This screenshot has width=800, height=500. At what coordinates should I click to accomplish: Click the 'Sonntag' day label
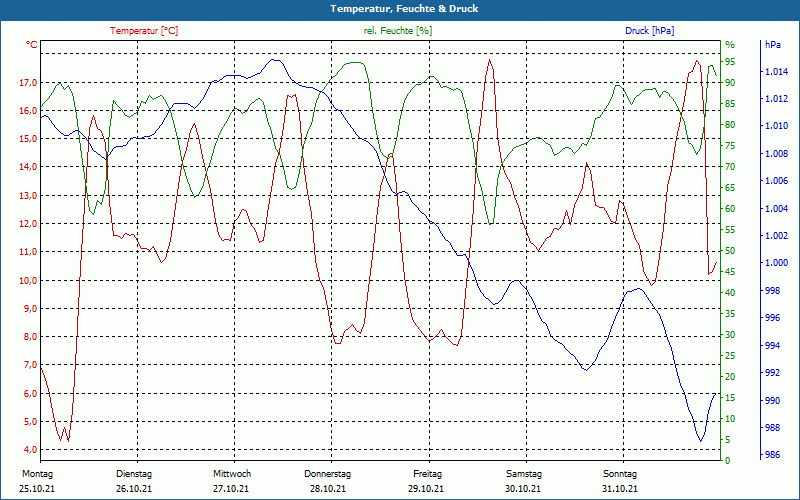pos(620,474)
